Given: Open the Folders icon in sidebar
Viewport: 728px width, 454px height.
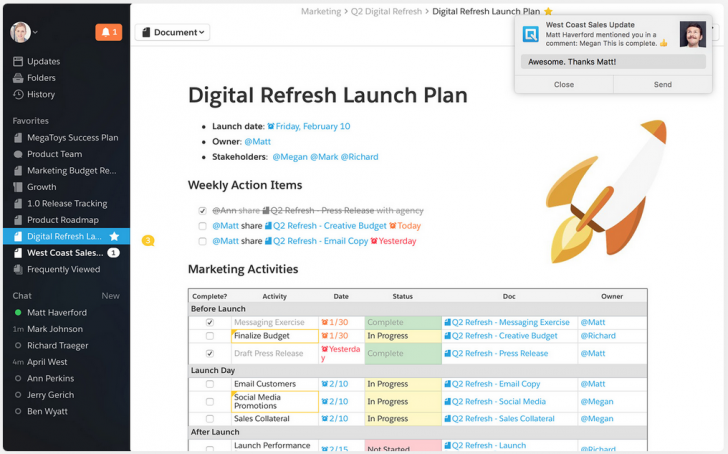Looking at the screenshot, I should (18, 78).
